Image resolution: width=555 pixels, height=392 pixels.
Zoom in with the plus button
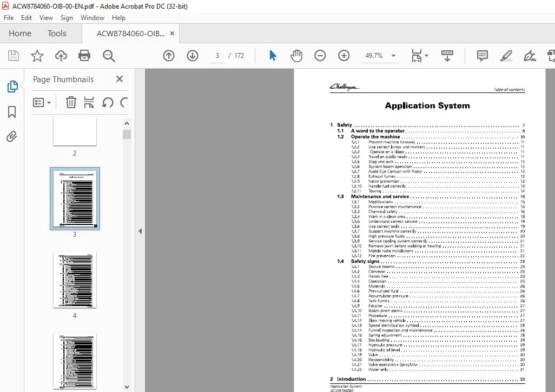(343, 56)
